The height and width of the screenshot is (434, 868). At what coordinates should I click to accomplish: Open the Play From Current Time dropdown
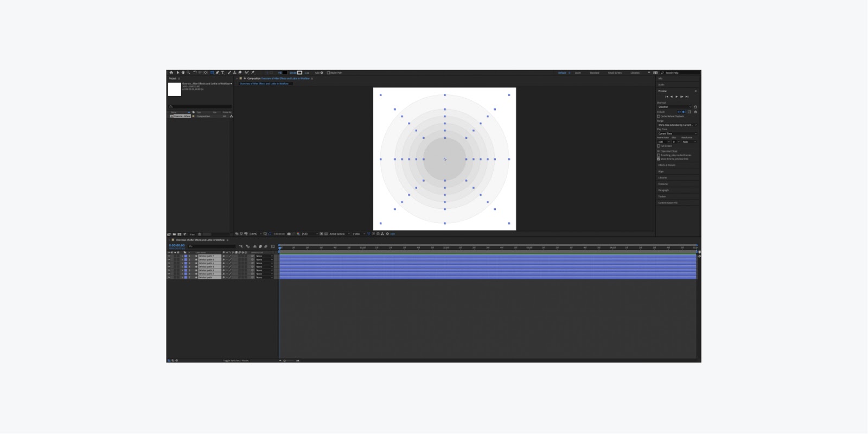(x=678, y=133)
